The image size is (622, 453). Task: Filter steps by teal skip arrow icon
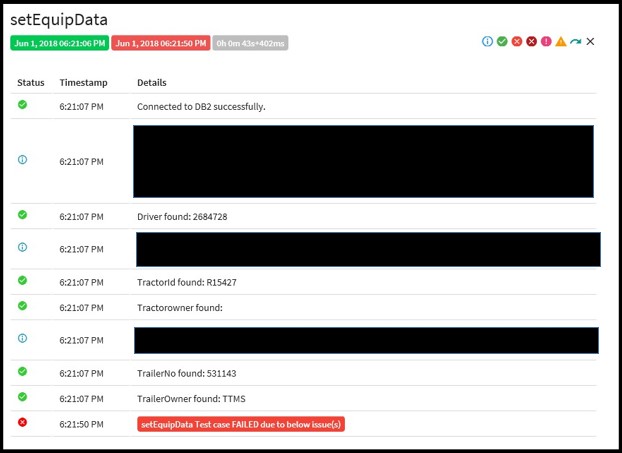tap(576, 41)
